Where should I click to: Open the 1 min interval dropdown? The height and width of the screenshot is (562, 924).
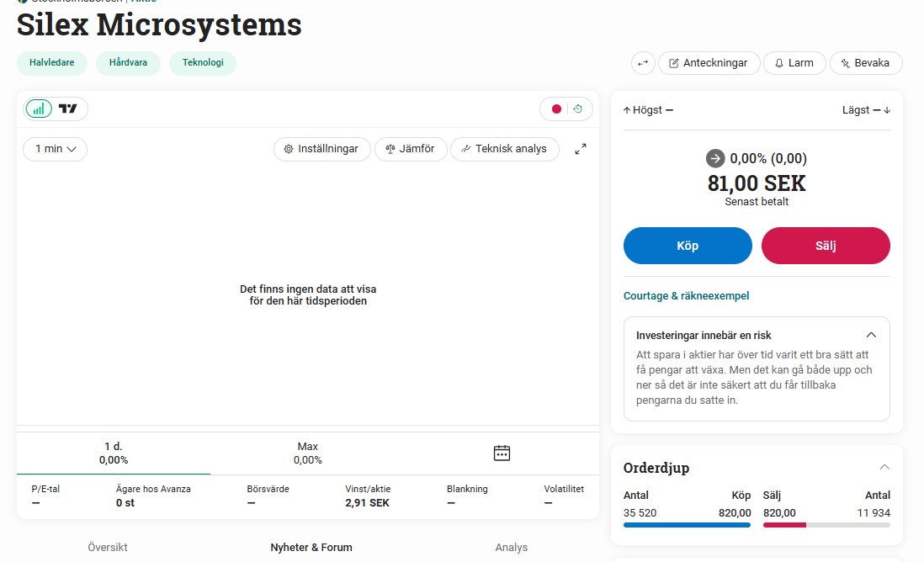56,149
